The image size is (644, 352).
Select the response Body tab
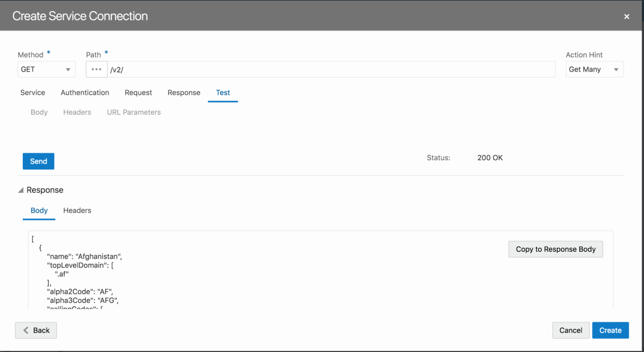click(x=39, y=210)
